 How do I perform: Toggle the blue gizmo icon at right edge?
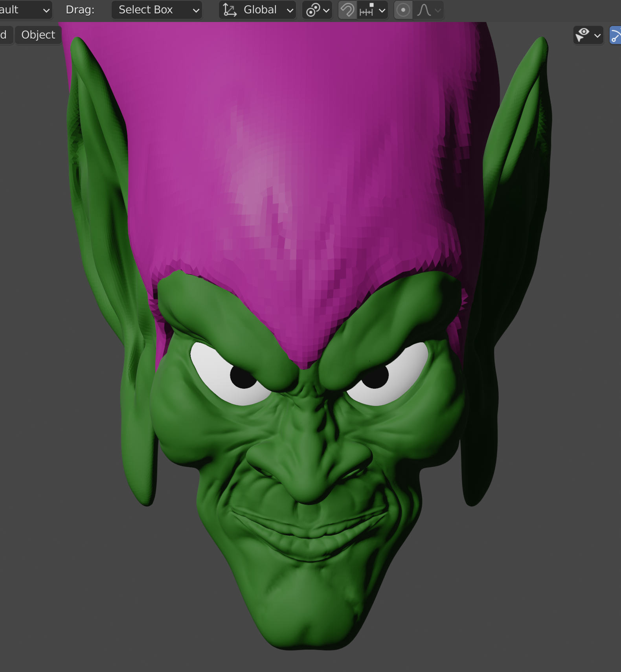pyautogui.click(x=615, y=35)
